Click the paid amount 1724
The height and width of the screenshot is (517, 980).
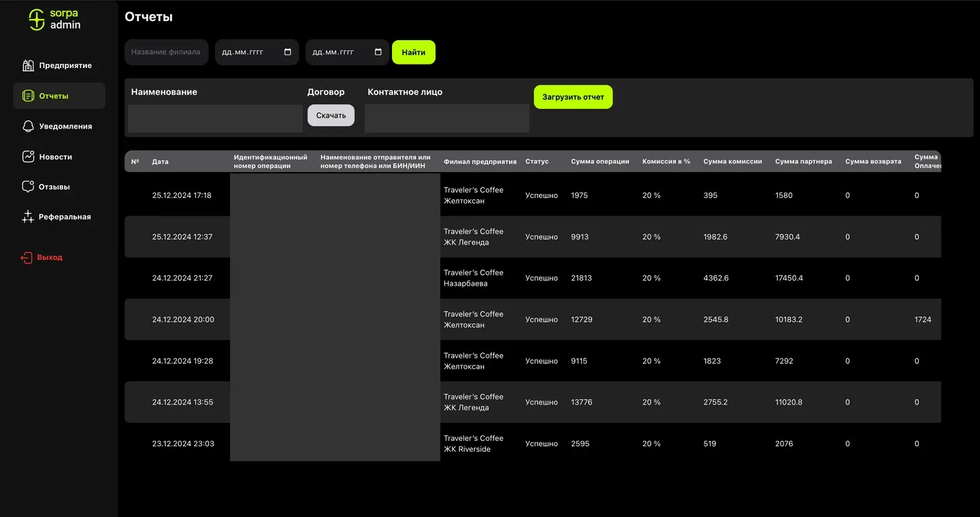point(923,320)
